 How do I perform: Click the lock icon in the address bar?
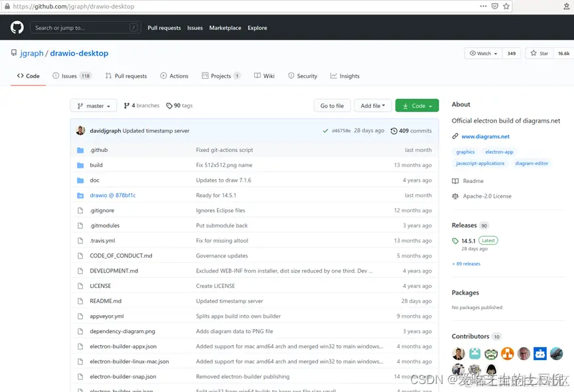tap(7, 6)
